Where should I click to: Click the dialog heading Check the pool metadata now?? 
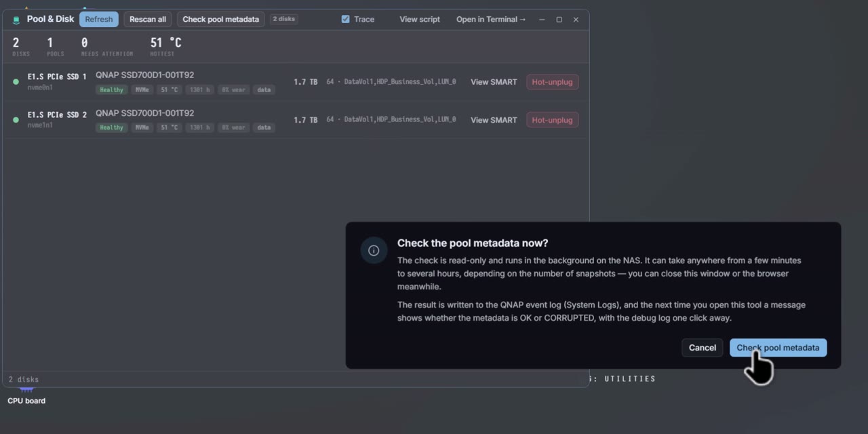pos(473,243)
